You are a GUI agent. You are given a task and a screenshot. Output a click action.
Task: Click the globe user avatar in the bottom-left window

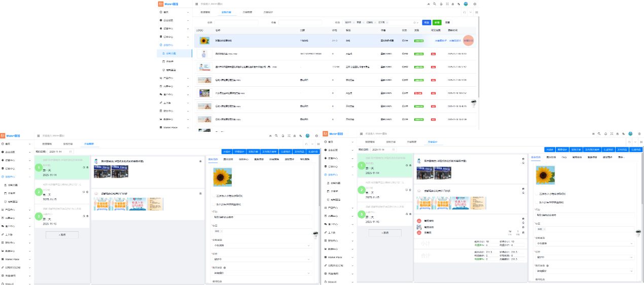(307, 136)
